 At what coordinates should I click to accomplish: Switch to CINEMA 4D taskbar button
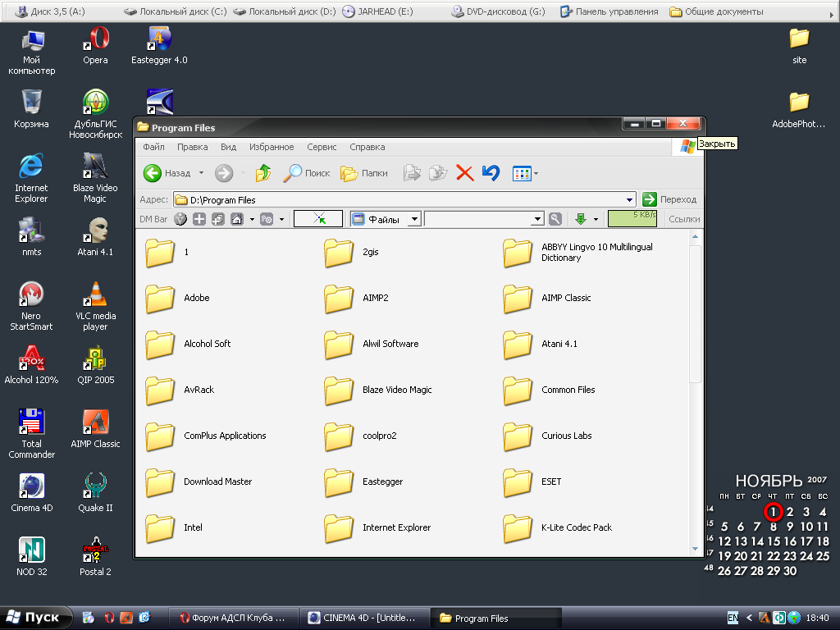[x=364, y=618]
